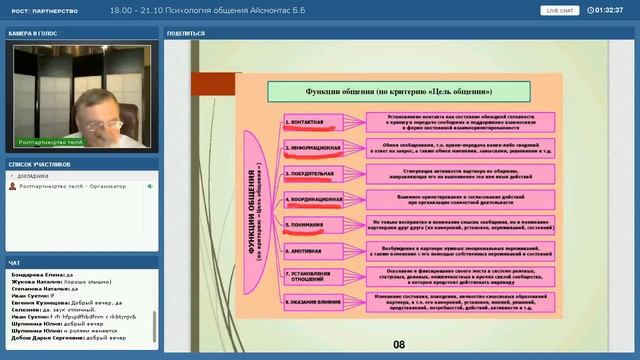Click the 6. АМОТИВНАЯ box on slide
This screenshot has width=640, height=360.
[x=313, y=251]
